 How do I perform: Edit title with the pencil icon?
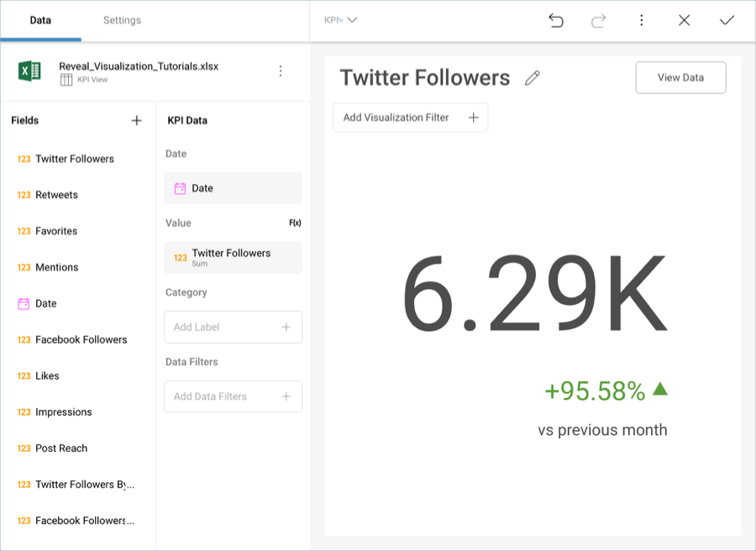point(532,78)
